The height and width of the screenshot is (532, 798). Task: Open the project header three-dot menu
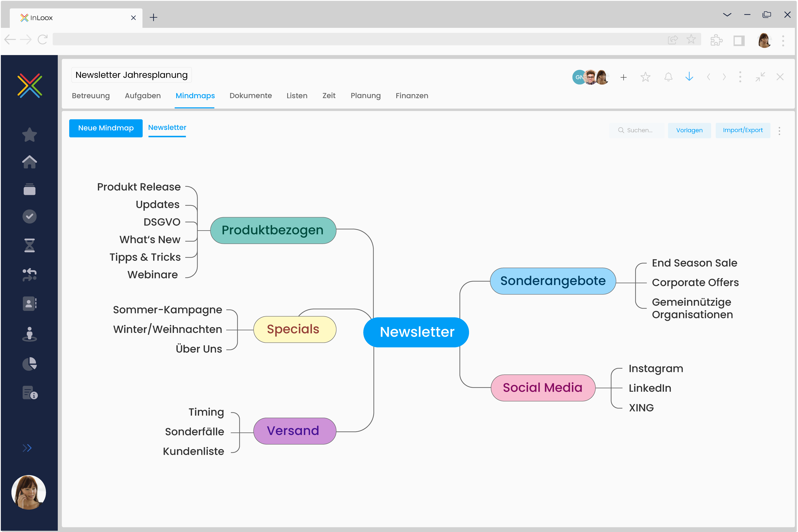click(x=740, y=77)
